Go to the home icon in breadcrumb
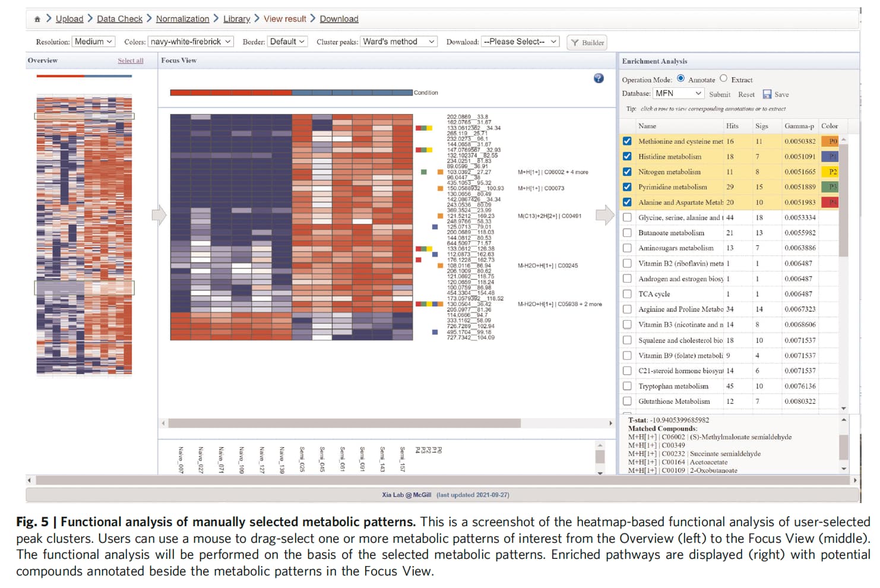The width and height of the screenshot is (880, 588). tap(37, 19)
